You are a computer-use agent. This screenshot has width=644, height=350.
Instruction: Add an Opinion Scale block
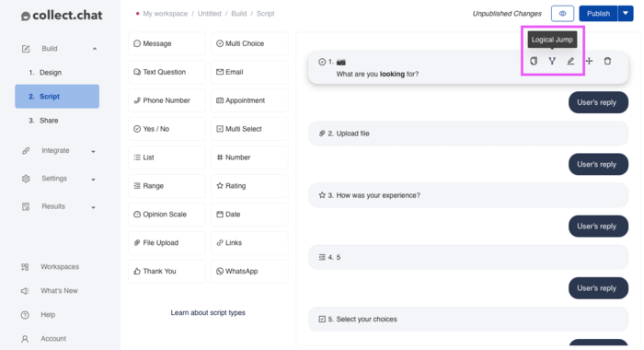click(x=167, y=215)
